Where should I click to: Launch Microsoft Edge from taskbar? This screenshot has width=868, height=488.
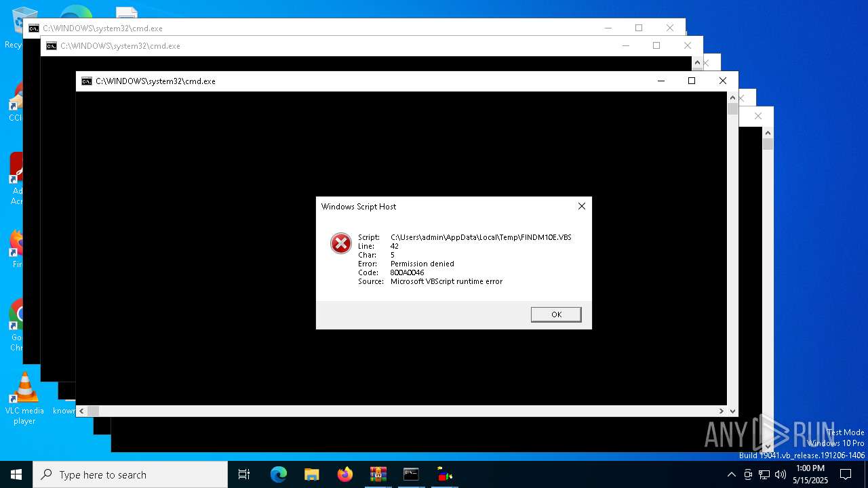point(279,474)
